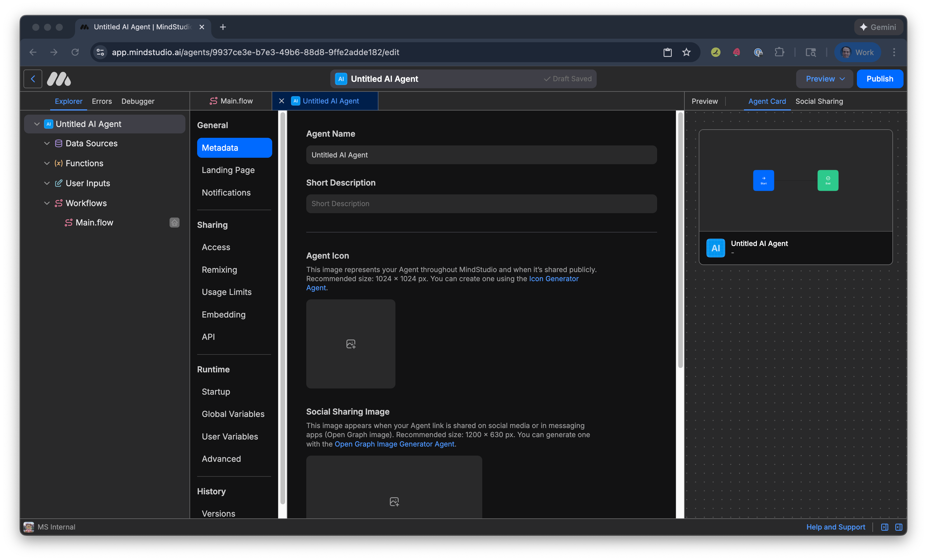This screenshot has width=927, height=560.
Task: Click the Agent Icon upload placeholder
Action: tap(350, 344)
